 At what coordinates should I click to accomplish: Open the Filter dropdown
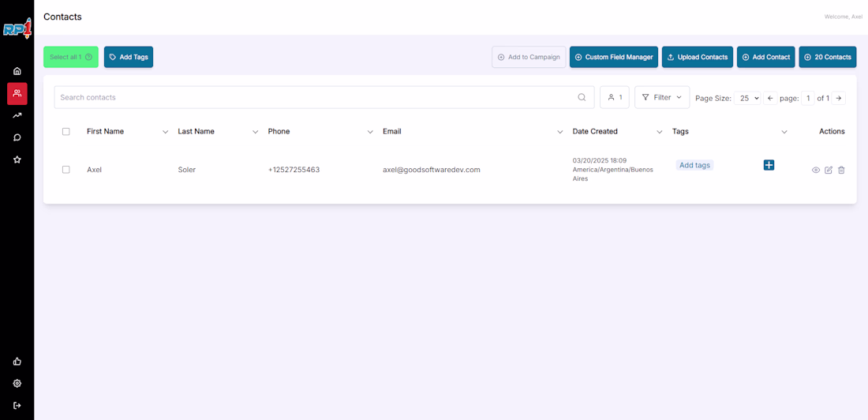[x=662, y=97]
